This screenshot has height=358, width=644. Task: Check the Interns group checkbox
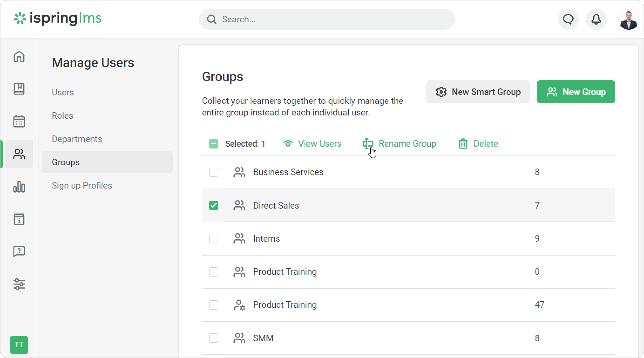214,238
